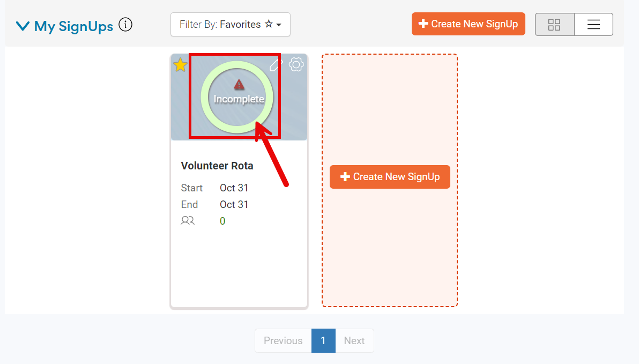The width and height of the screenshot is (639, 364).
Task: Switch to list view layout
Action: tap(593, 25)
